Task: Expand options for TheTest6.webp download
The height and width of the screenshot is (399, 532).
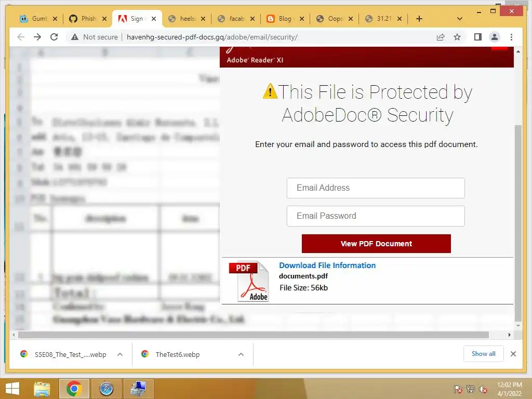Action: [x=241, y=354]
